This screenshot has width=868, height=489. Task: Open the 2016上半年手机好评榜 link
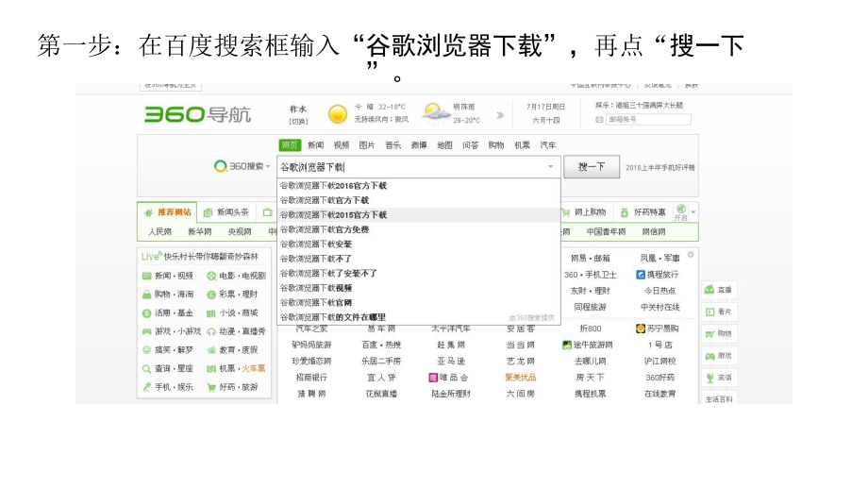(659, 168)
